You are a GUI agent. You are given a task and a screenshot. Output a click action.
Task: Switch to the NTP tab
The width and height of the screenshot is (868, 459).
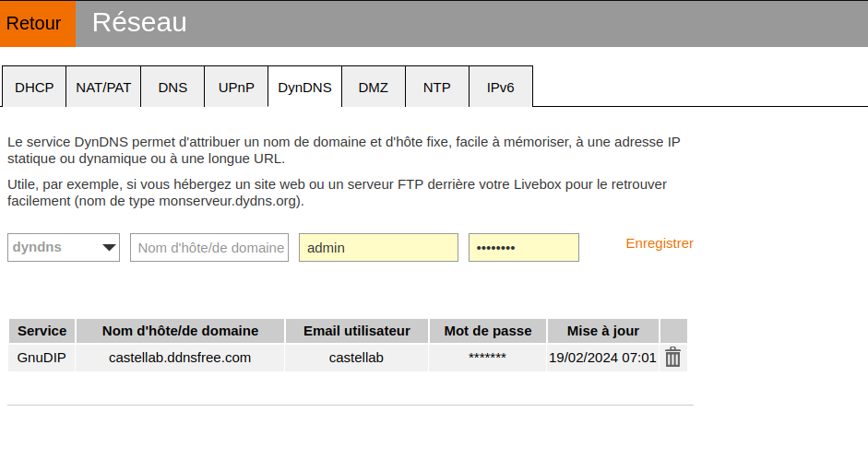click(x=437, y=88)
